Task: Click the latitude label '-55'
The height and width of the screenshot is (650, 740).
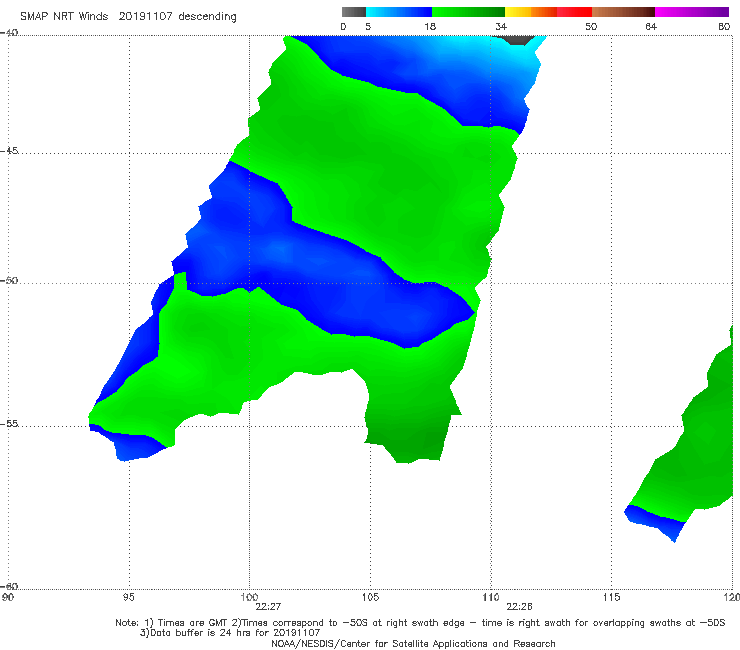Action: [x=9, y=423]
